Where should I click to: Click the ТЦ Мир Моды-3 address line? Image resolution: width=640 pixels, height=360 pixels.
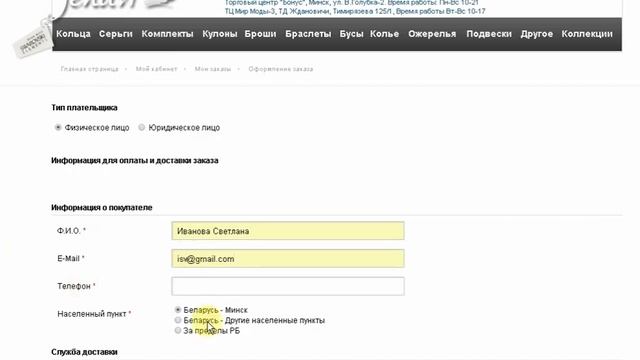[x=355, y=11]
